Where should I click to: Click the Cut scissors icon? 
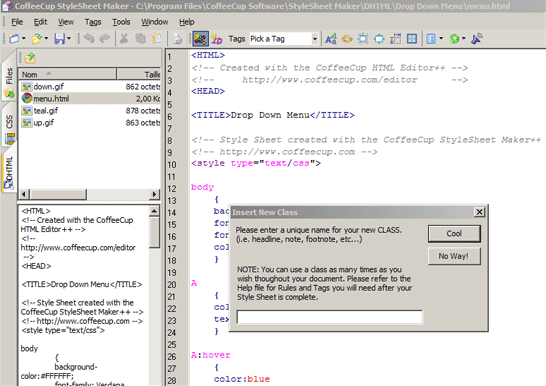pyautogui.click(x=124, y=39)
